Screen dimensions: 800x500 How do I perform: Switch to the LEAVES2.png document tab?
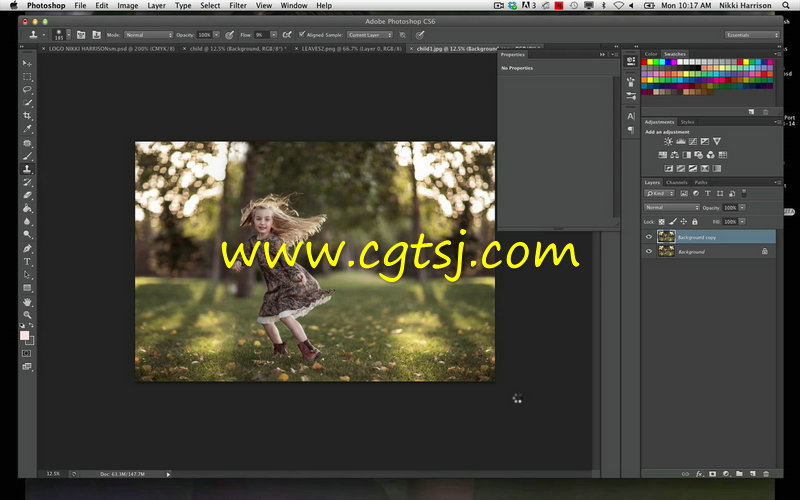(352, 48)
